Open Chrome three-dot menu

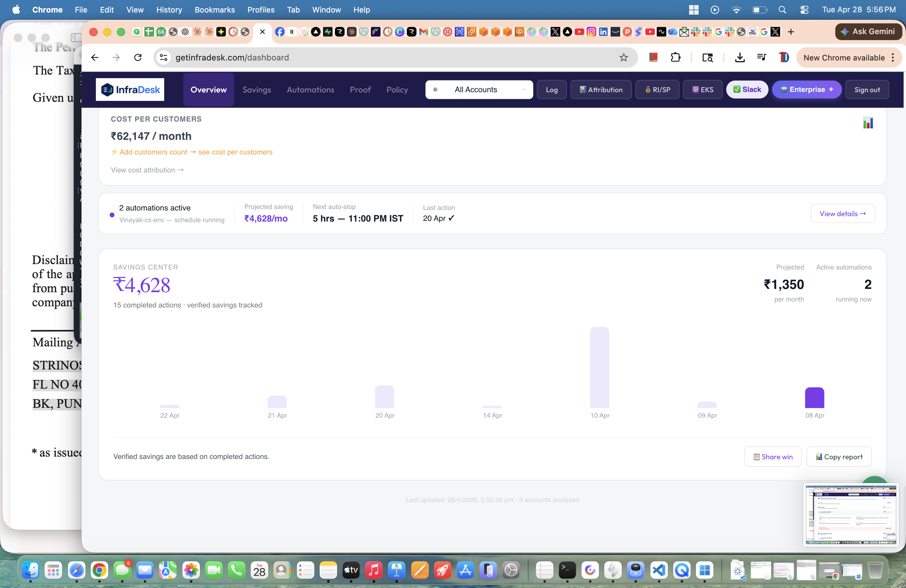893,57
